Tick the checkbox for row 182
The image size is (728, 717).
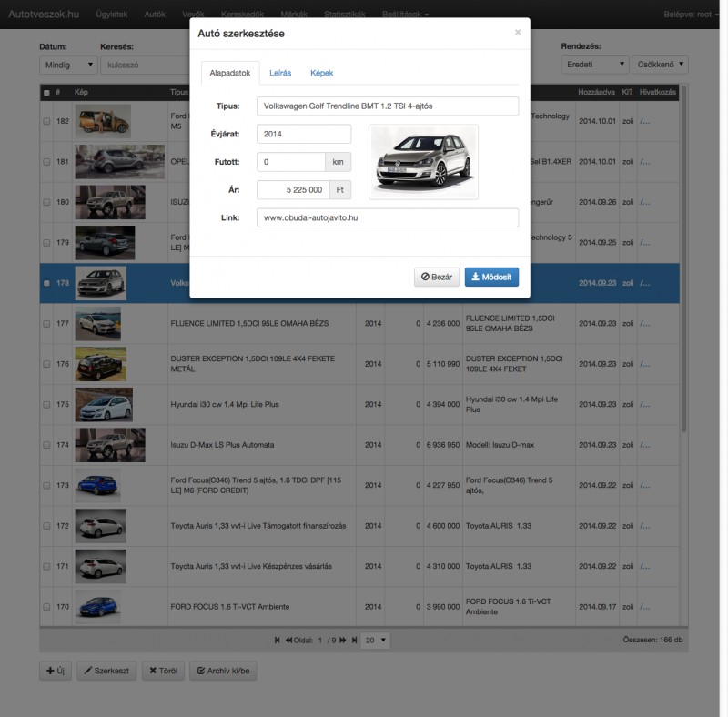pos(46,121)
